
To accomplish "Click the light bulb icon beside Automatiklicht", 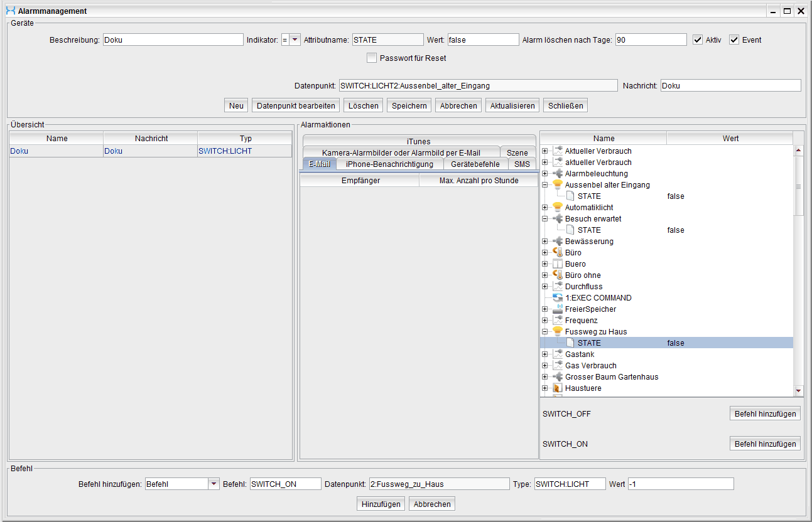I will coord(557,208).
